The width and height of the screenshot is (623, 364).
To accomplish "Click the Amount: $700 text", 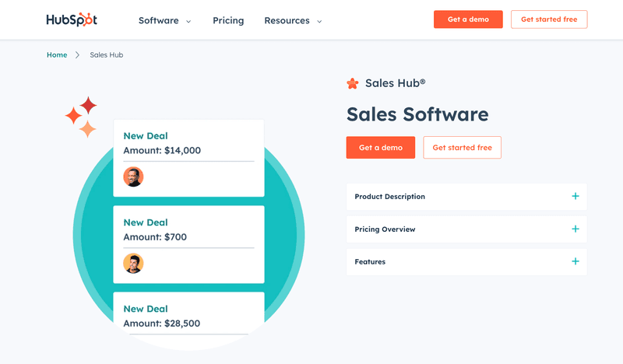I will coord(155,237).
